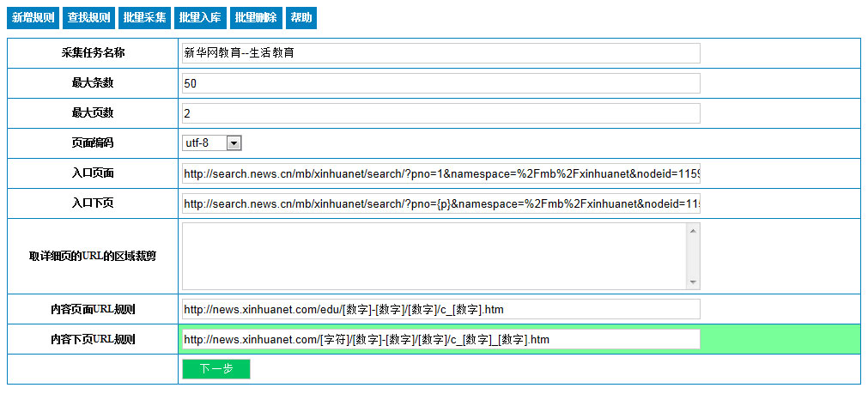Click the 采集任务名称 text field
This screenshot has height=394, width=868.
coord(440,53)
